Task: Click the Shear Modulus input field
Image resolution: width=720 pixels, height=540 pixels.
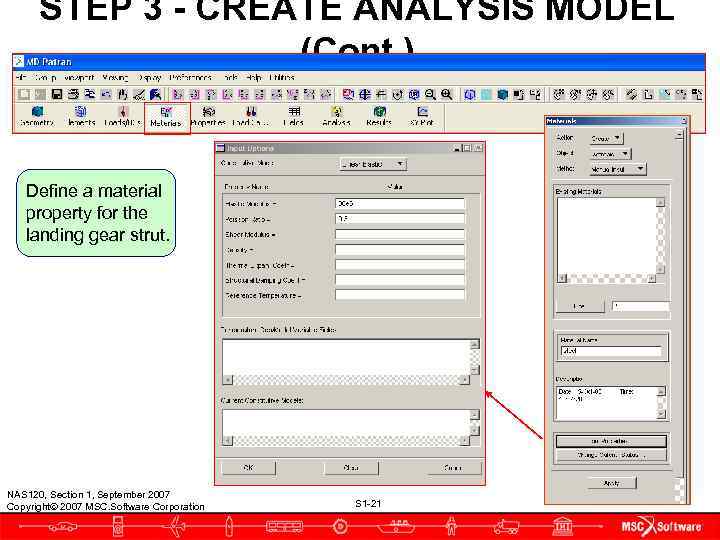Action: point(399,235)
